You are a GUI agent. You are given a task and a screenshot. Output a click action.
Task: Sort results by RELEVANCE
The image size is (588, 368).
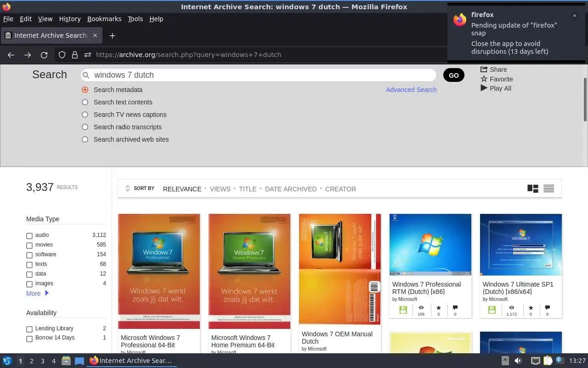182,189
